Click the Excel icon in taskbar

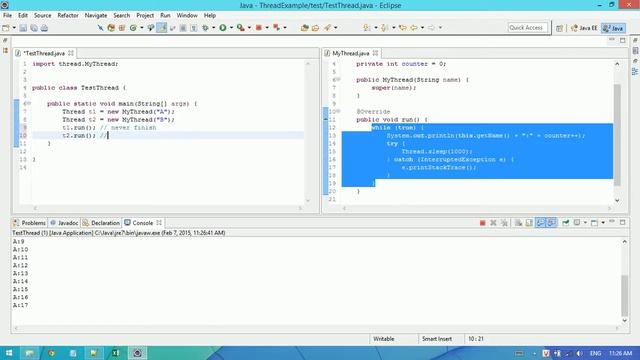point(116,353)
